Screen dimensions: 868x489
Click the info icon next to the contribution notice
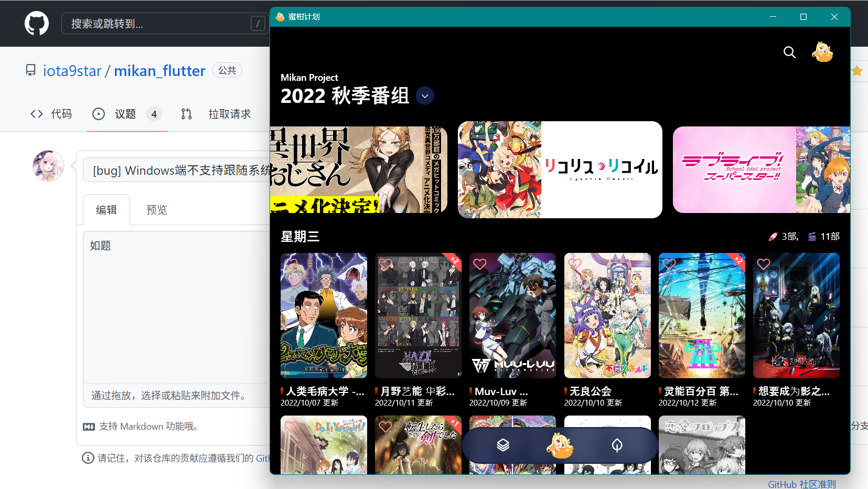(x=87, y=458)
